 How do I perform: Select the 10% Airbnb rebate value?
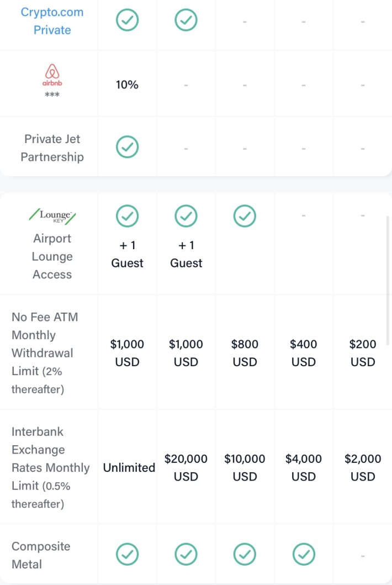point(127,85)
